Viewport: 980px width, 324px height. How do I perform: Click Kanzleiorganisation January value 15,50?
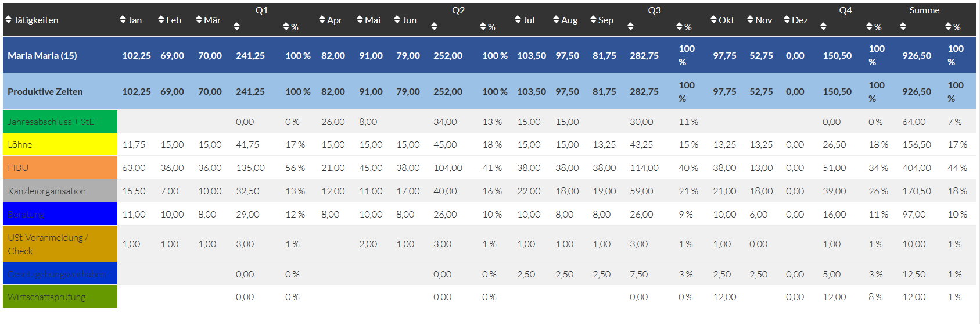(x=134, y=191)
